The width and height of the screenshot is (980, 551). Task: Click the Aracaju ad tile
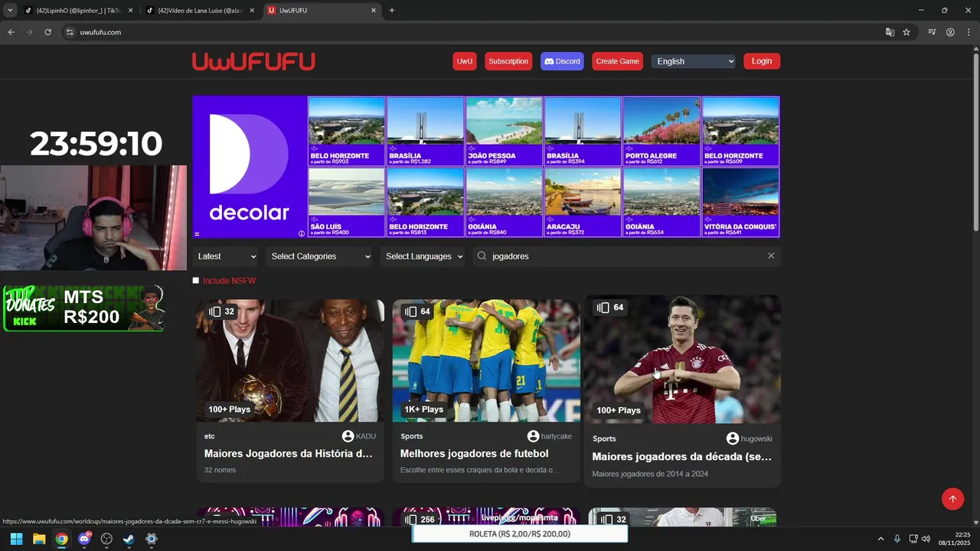pos(583,203)
